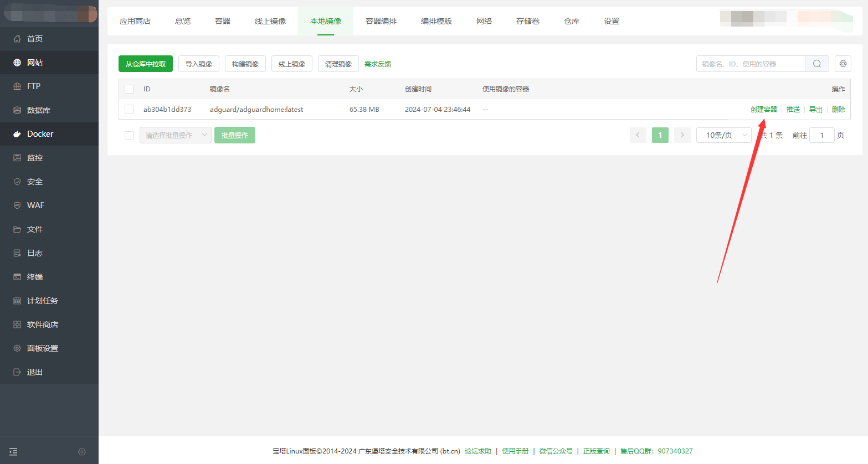This screenshot has width=868, height=464.
Task: Select the adguard/adguardhome image row checkbox
Action: point(129,109)
